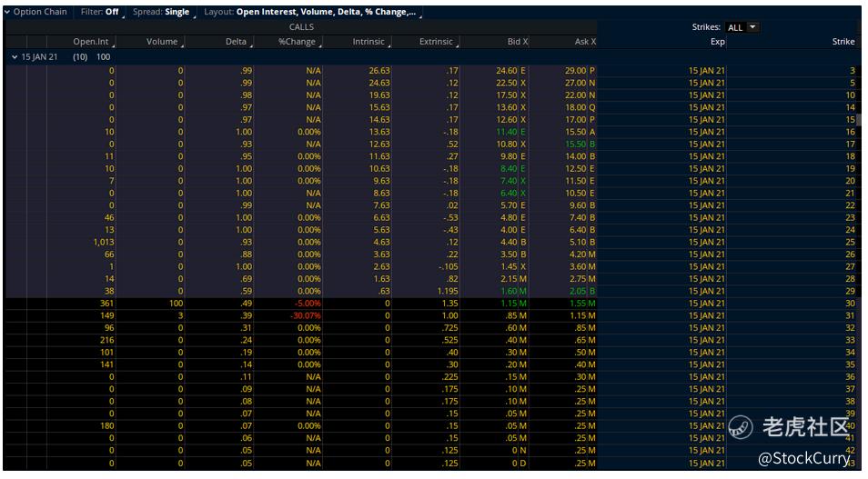This screenshot has width=868, height=479.
Task: Click ask 15.50 B for strike 17
Action: click(580, 144)
